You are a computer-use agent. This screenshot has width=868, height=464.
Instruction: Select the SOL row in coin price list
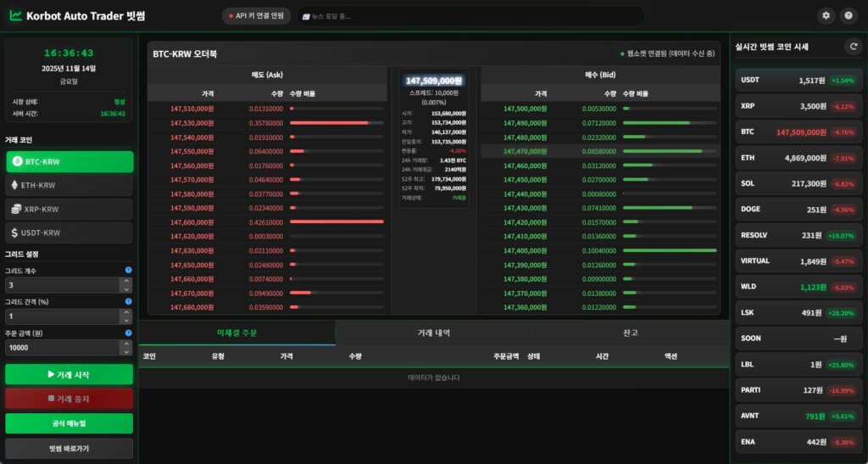[799, 183]
